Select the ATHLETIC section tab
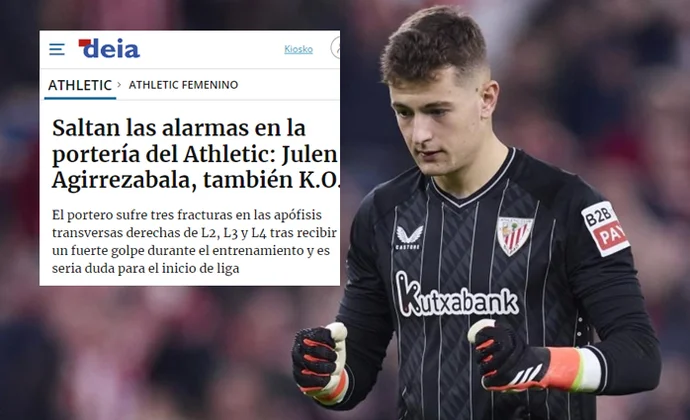 point(80,85)
